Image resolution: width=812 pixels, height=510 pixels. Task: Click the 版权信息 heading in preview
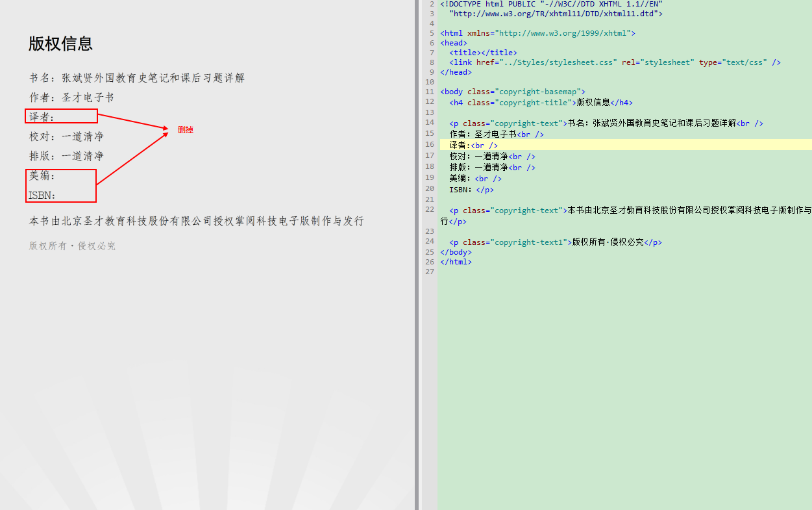(x=60, y=44)
